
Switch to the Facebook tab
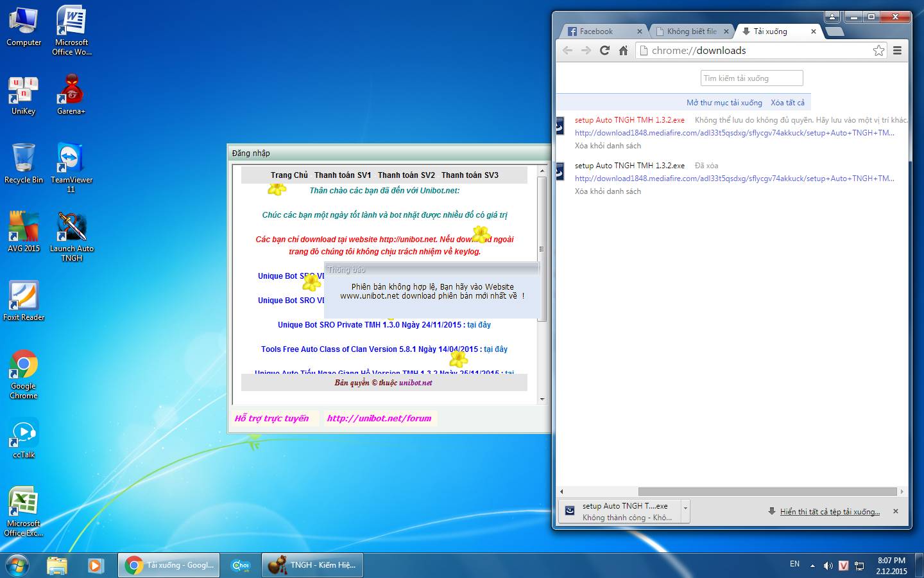point(604,31)
